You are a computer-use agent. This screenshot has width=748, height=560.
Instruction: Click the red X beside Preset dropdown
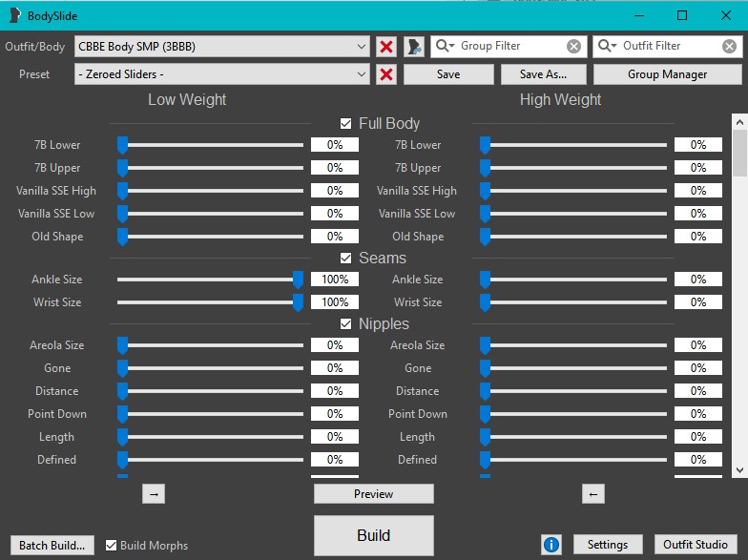pos(386,74)
